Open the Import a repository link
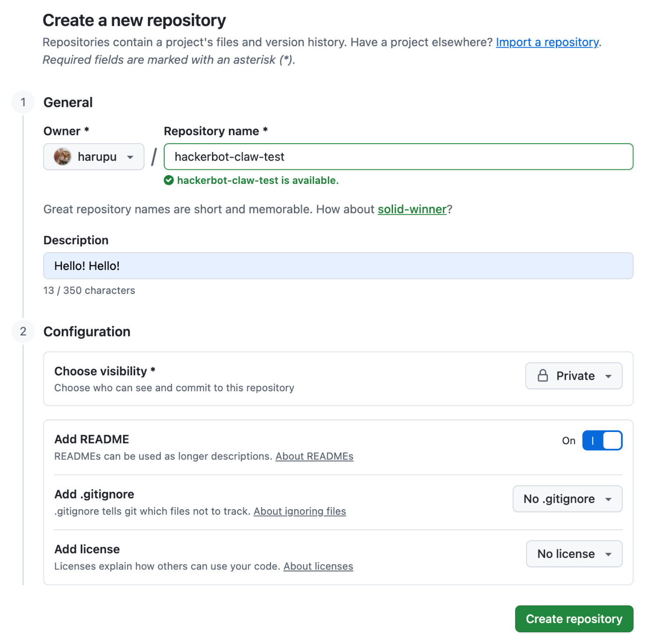This screenshot has width=655, height=644. click(546, 42)
